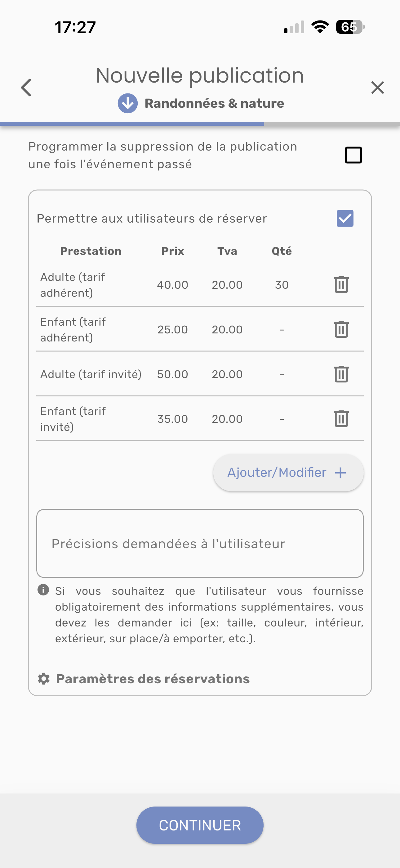The image size is (400, 868).
Task: Click the gear icon for Paramètres des réservations
Action: pyautogui.click(x=44, y=679)
